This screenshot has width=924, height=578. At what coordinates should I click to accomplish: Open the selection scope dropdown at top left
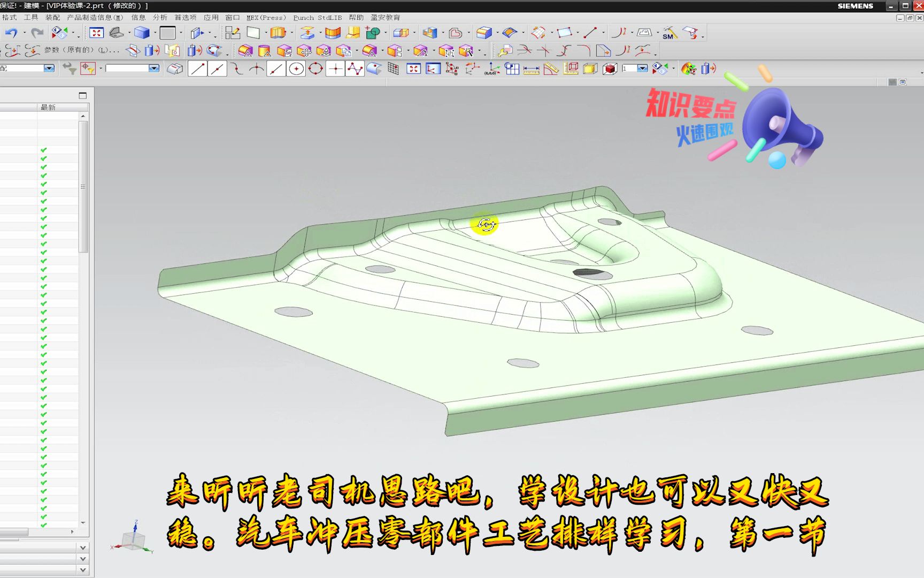(48, 69)
